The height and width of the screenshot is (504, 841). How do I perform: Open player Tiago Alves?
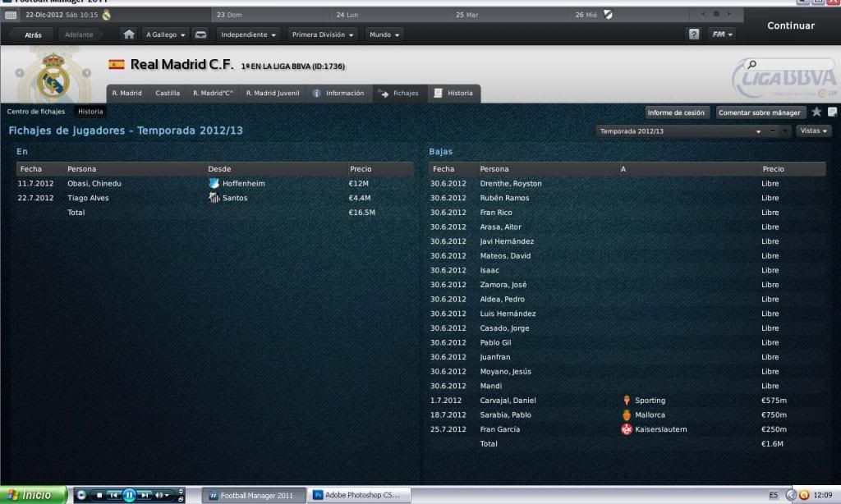click(88, 198)
